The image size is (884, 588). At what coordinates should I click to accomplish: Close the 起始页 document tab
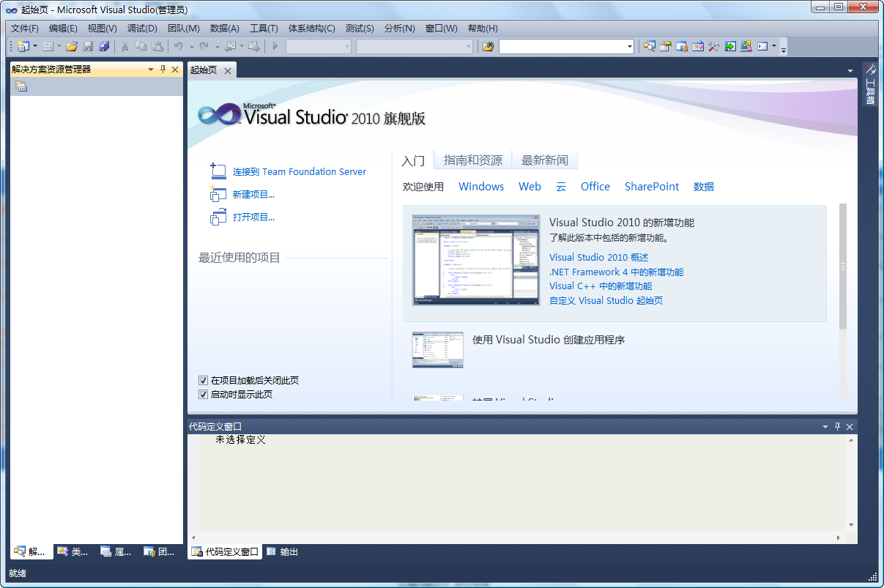(228, 71)
